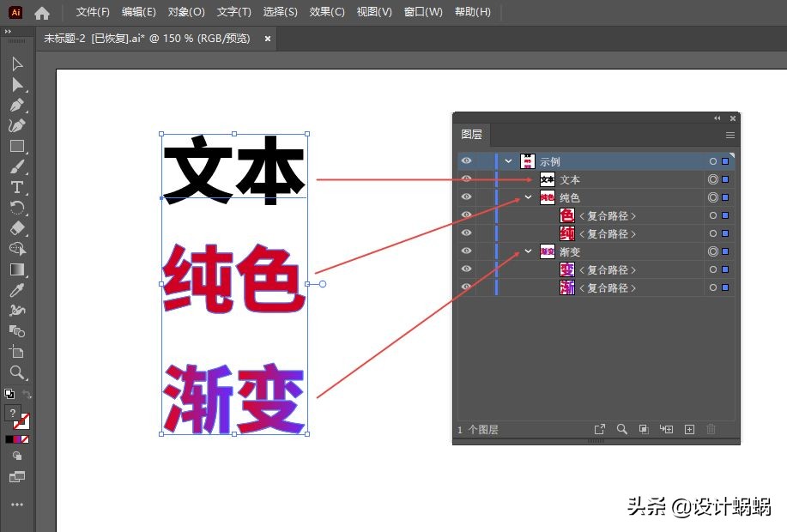Activate the Eraser tool
Viewport: 787px width, 532px height.
(x=17, y=228)
